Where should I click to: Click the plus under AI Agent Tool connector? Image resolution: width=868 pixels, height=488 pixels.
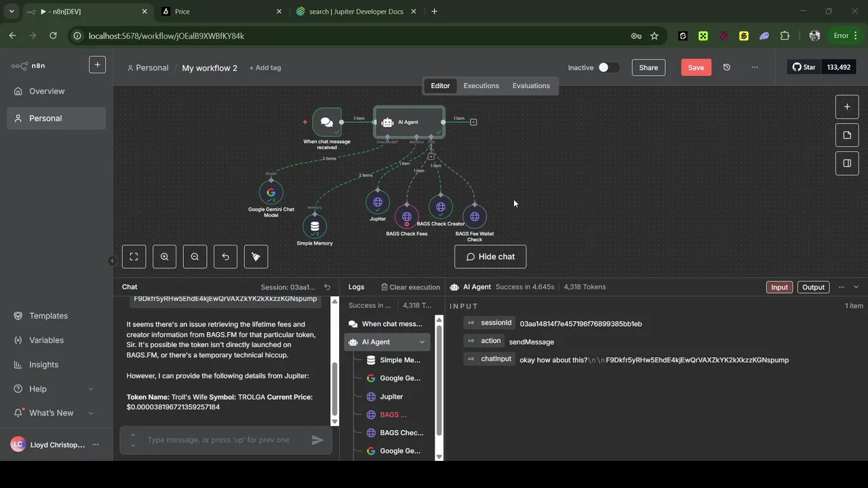click(x=431, y=157)
